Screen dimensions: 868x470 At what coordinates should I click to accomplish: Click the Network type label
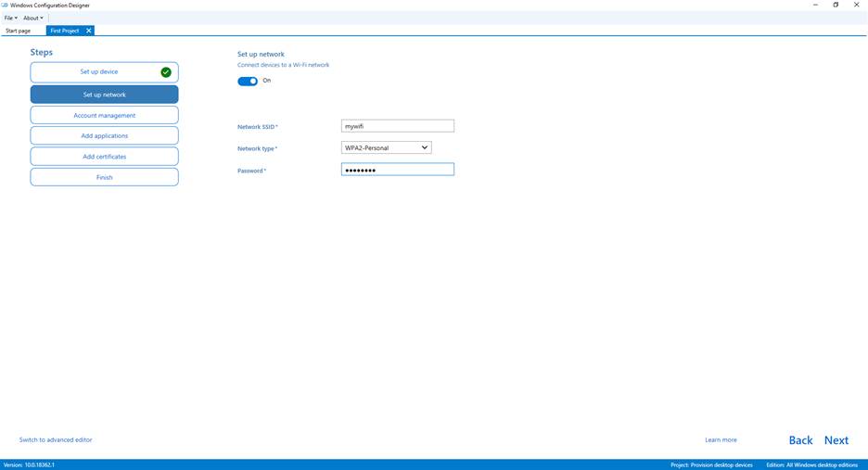pos(258,148)
